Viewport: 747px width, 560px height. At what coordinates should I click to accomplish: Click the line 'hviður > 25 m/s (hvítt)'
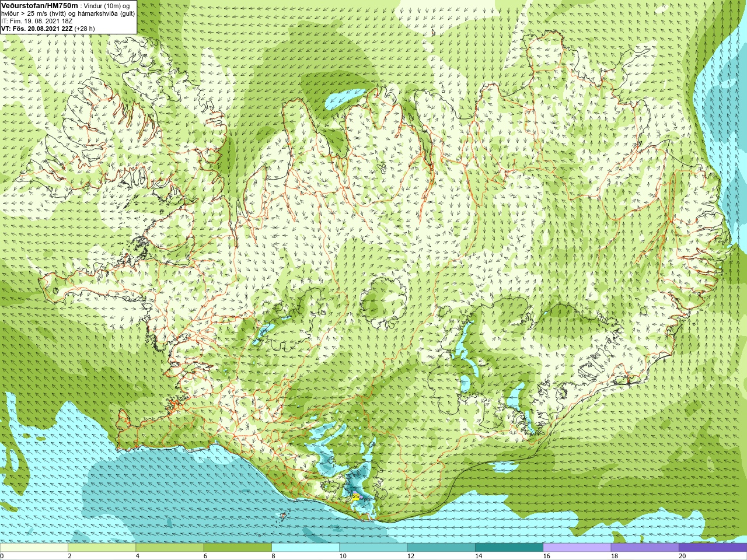click(x=34, y=13)
